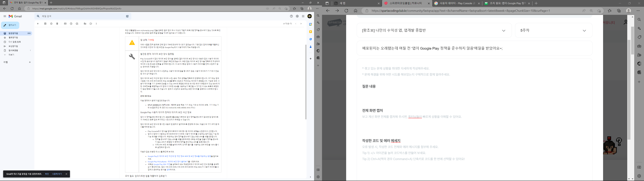Create new label with plus icon
644x181 pixels.
(30, 62)
